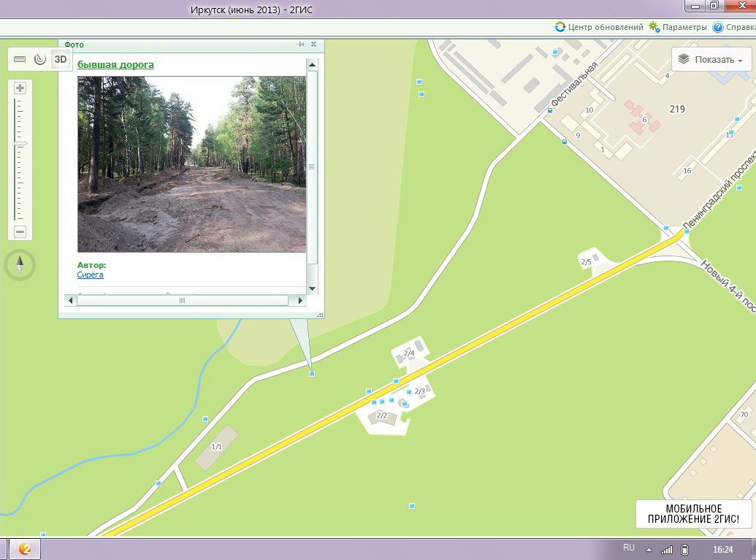Screen dimensions: 756x560
Task: Close the Фото panel
Action: (x=313, y=45)
